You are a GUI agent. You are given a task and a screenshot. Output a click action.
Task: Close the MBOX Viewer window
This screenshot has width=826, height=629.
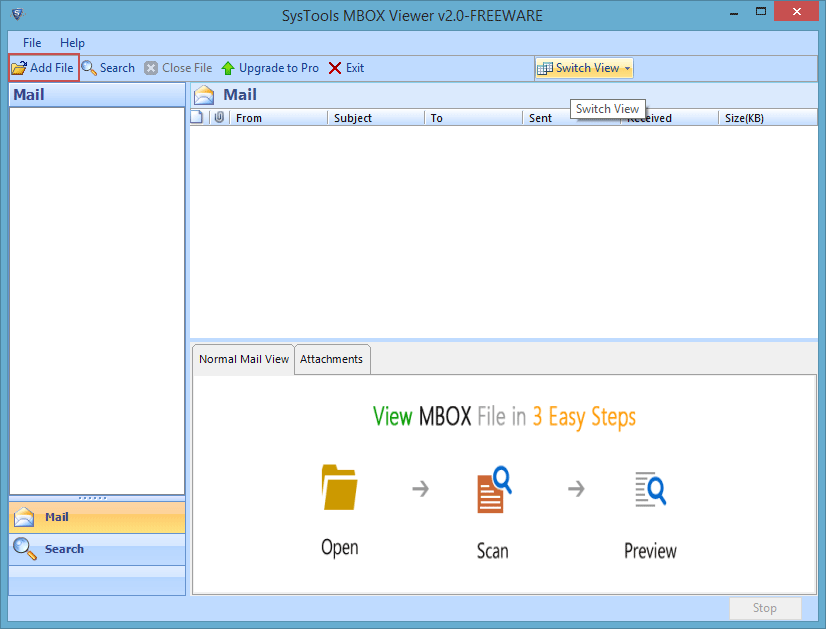coord(796,12)
